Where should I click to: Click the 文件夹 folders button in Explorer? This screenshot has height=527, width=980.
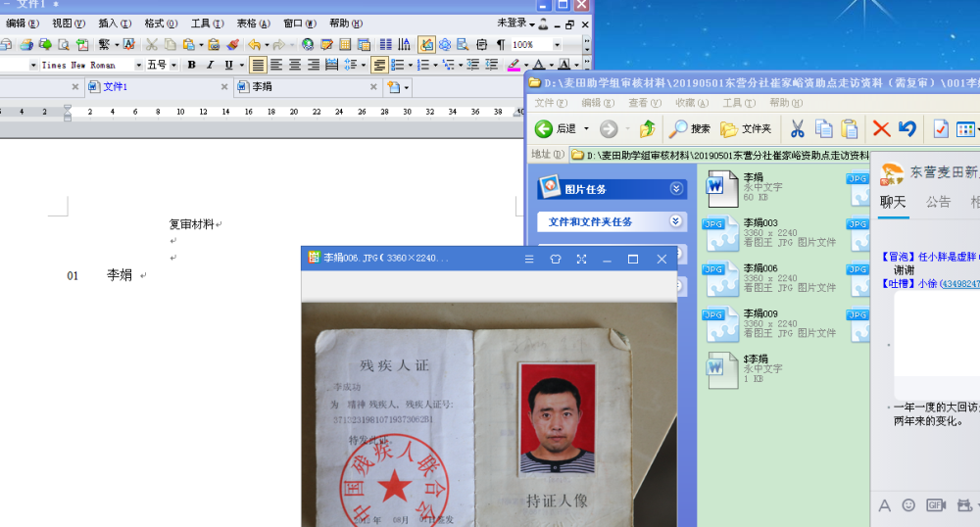coord(745,128)
